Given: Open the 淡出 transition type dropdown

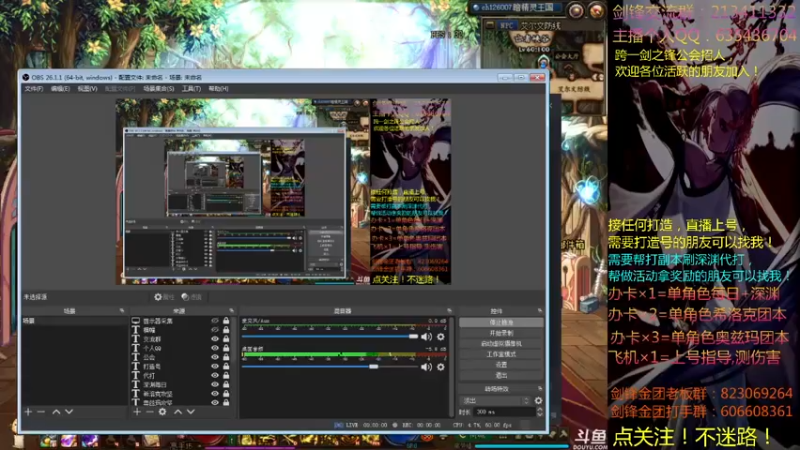Looking at the screenshot, I should (495, 401).
